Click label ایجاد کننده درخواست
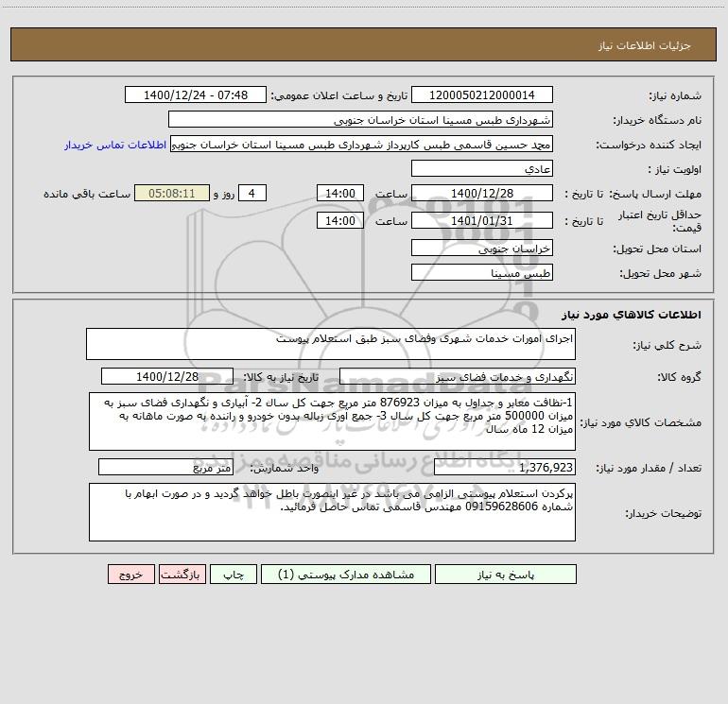This screenshot has width=728, height=704. coord(649,145)
